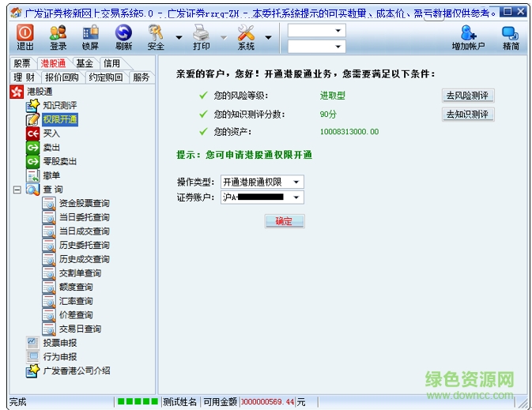The width and height of the screenshot is (532, 410).
Task: Open the upper toolbar combo box
Action: (x=316, y=31)
